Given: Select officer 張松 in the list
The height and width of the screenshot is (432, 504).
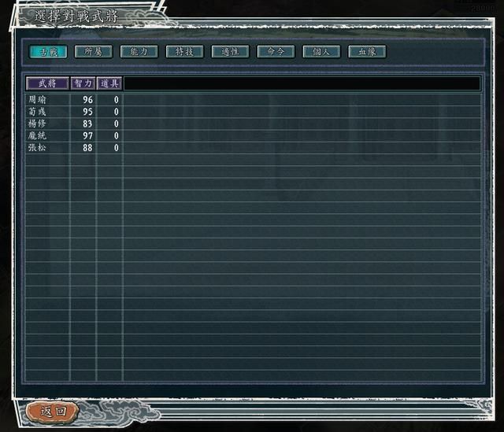Looking at the screenshot, I should (37, 147).
